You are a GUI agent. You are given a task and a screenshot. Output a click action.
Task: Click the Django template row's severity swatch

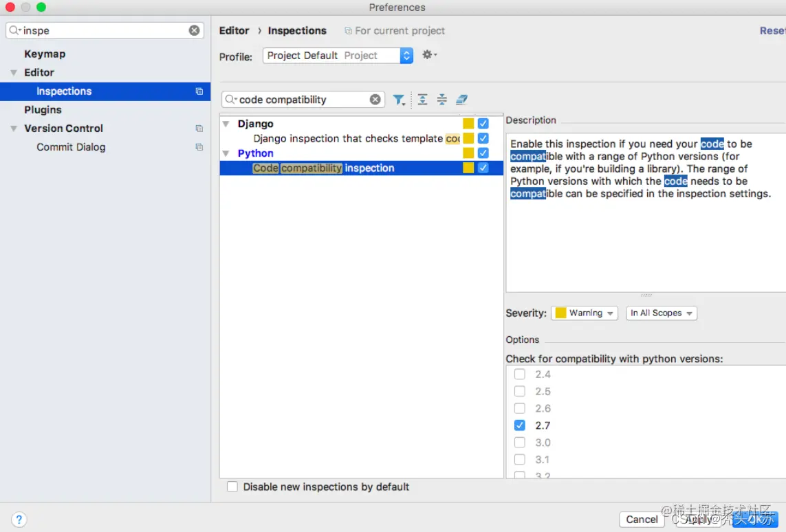(x=468, y=138)
